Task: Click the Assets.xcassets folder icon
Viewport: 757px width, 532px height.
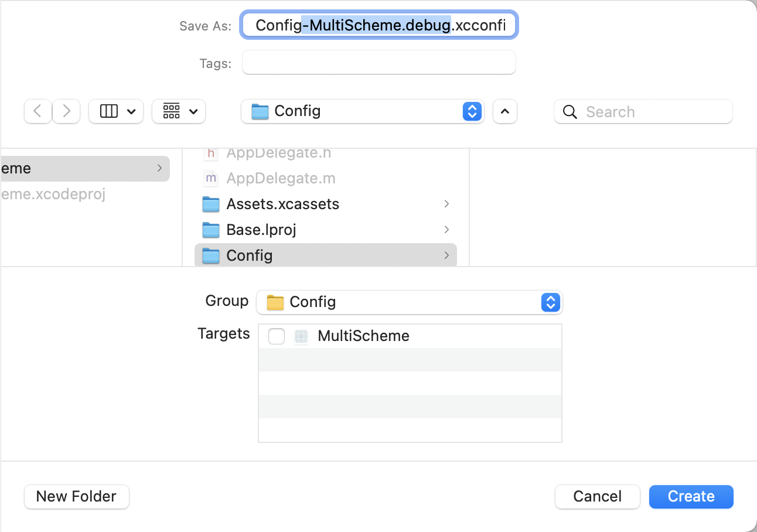Action: pos(211,204)
